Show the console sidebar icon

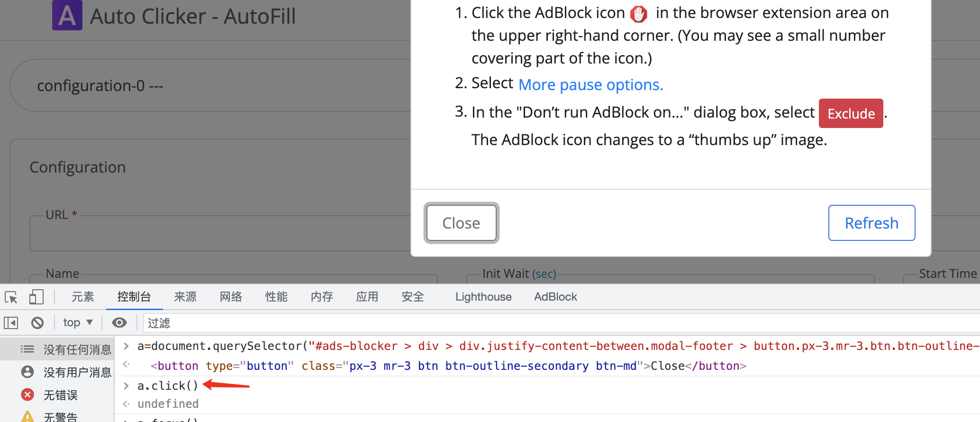(11, 323)
